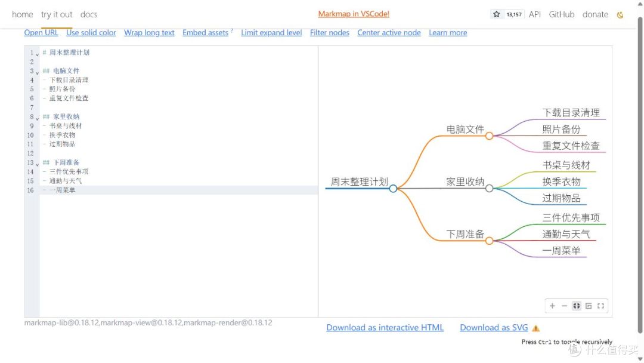644x363 pixels.
Task: Click Download as SVG link
Action: (494, 328)
